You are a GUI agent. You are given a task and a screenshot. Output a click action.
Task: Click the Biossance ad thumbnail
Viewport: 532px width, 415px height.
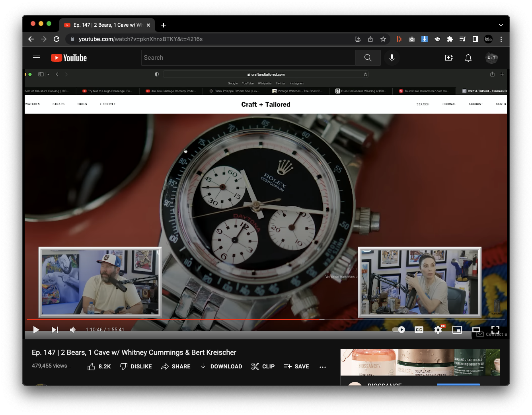(x=420, y=362)
